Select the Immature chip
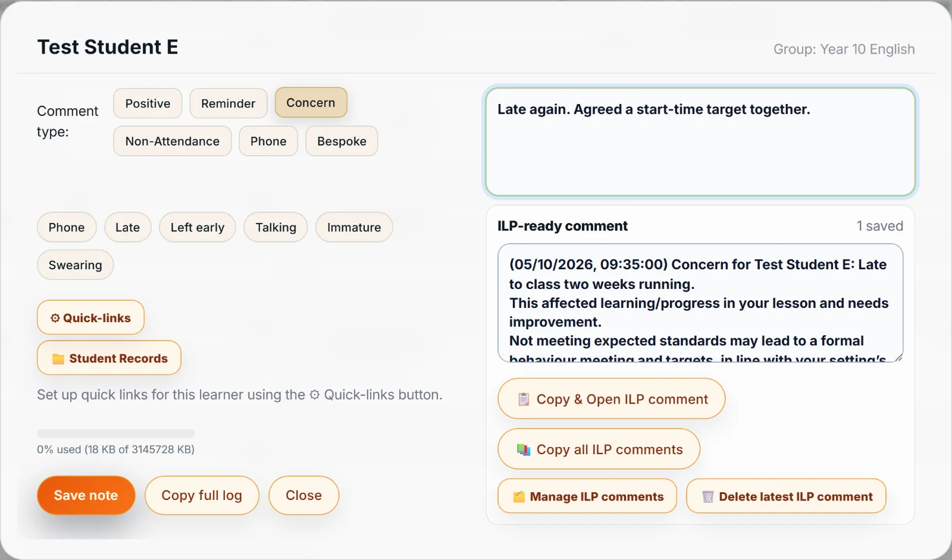Image resolution: width=952 pixels, height=560 pixels. (354, 227)
